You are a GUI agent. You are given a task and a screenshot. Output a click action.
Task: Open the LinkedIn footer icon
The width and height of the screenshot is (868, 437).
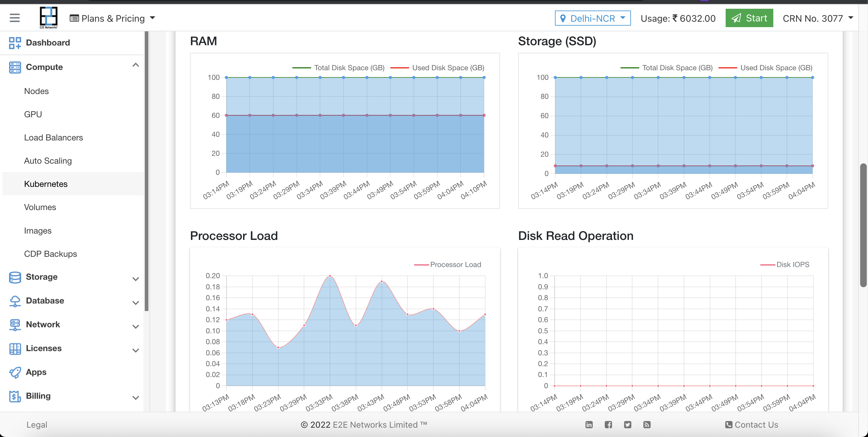tap(589, 425)
